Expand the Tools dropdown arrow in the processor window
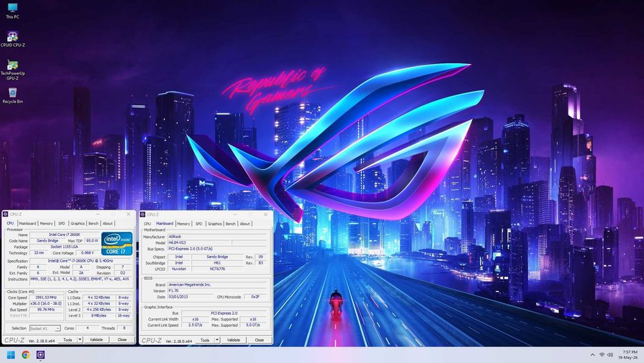This screenshot has height=363, width=644. click(x=80, y=340)
